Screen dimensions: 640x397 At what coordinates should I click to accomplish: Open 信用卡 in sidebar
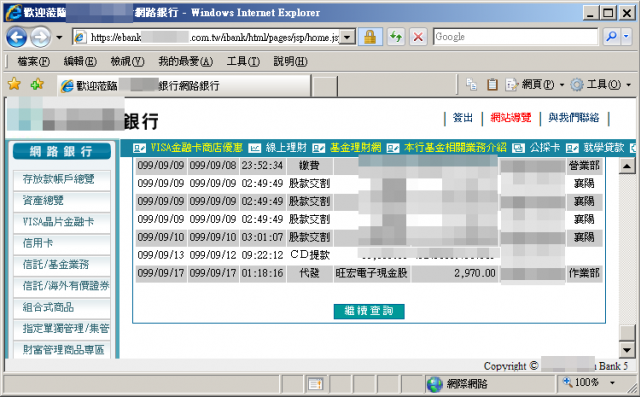click(62, 244)
